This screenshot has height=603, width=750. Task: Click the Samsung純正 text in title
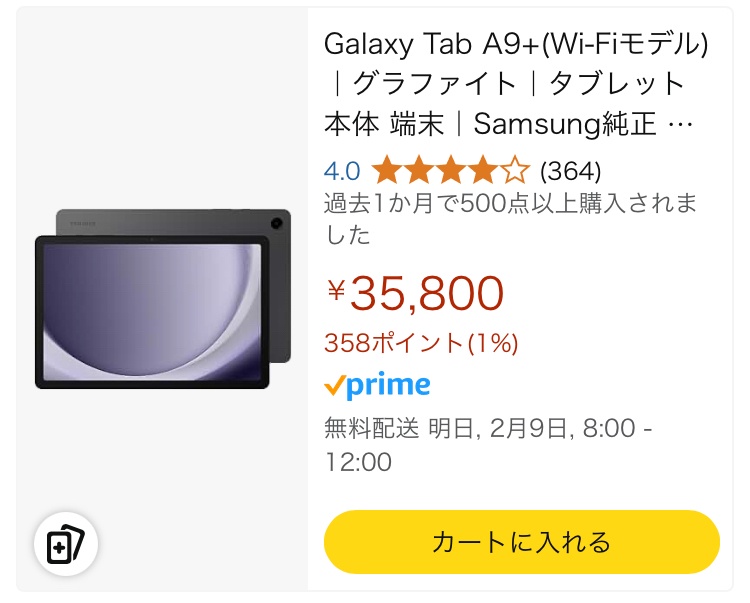565,124
